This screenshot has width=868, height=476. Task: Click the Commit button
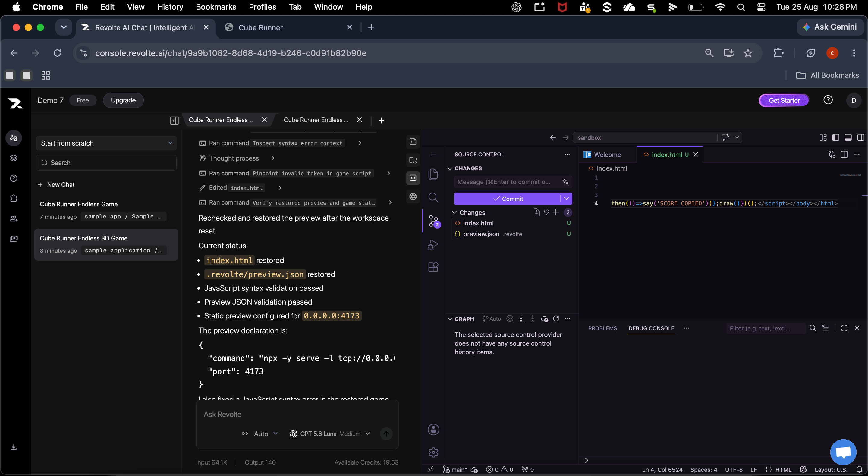pos(508,199)
